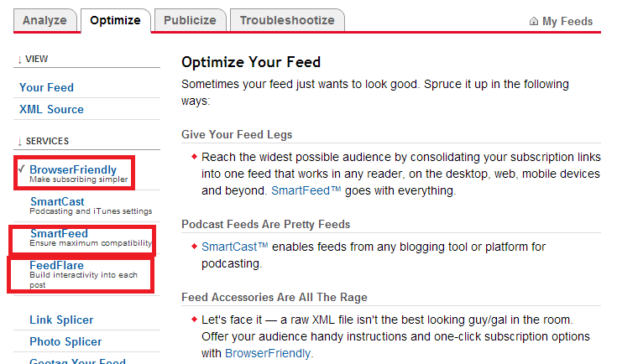Open Your Feed in the sidebar
The height and width of the screenshot is (364, 617).
click(46, 87)
